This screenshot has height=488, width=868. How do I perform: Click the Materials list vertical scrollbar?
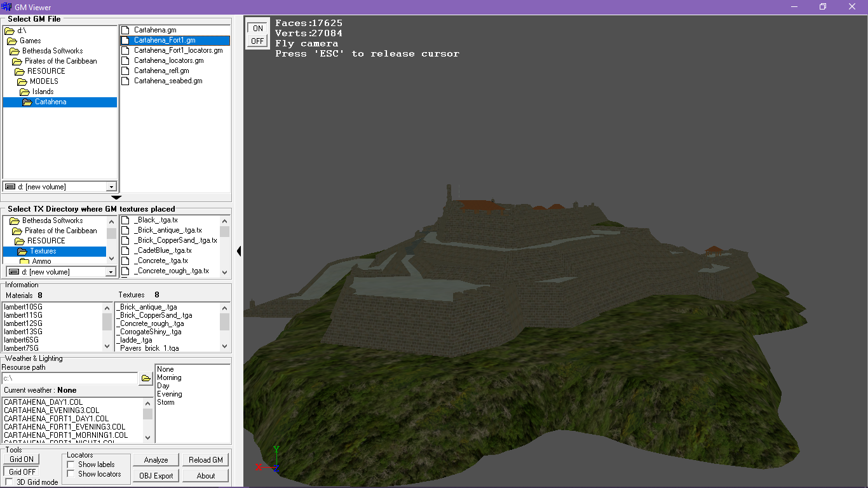click(x=107, y=327)
